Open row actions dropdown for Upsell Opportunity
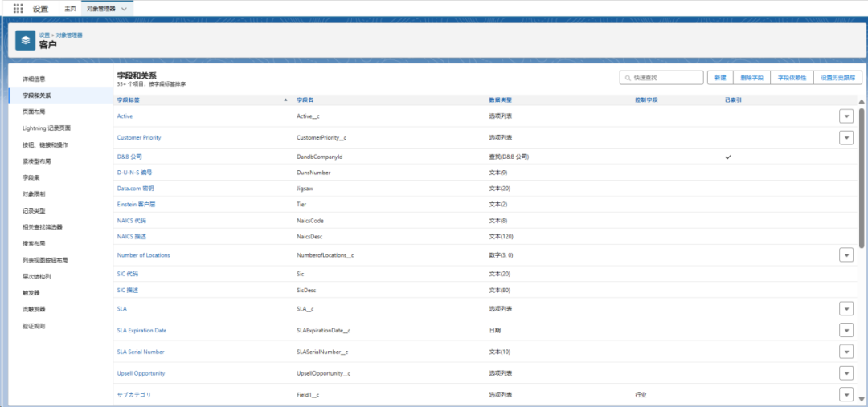Image resolution: width=868 pixels, height=407 pixels. pyautogui.click(x=845, y=373)
